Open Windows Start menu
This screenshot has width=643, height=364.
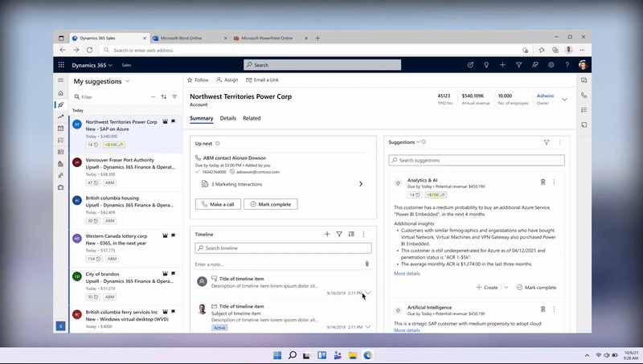tap(277, 355)
